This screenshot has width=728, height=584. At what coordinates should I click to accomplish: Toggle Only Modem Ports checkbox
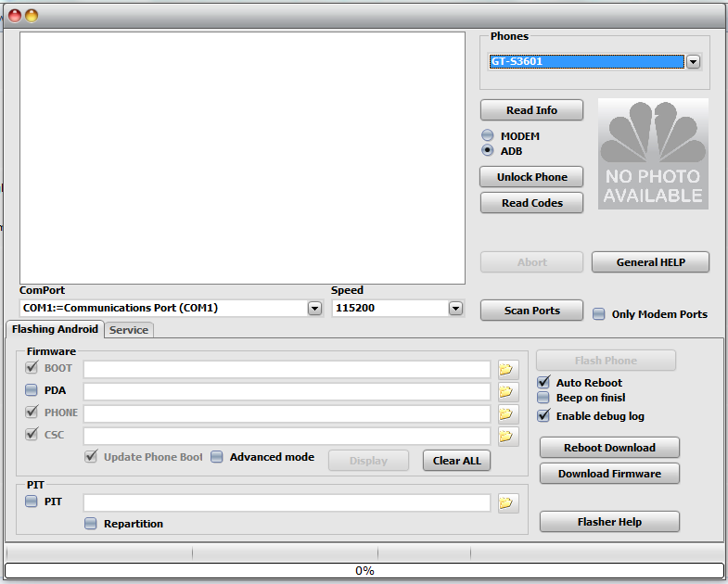599,314
